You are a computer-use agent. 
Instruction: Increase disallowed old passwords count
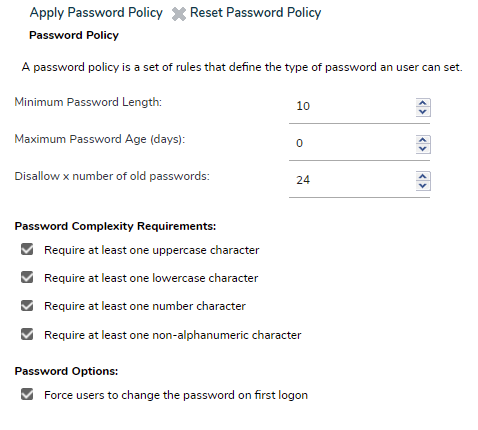423,176
